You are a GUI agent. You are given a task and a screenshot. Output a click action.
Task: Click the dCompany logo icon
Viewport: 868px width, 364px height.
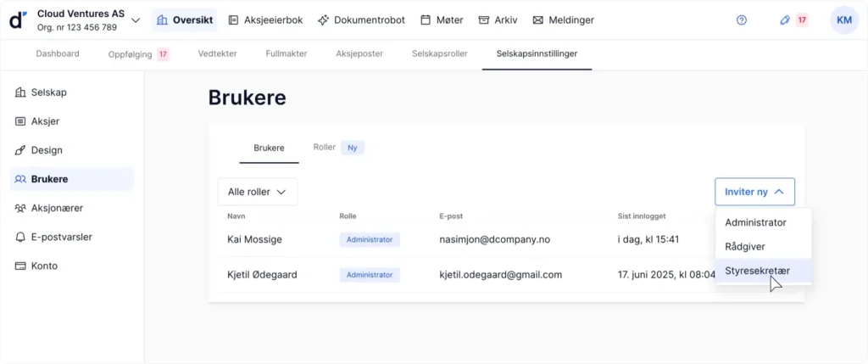pyautogui.click(x=18, y=20)
